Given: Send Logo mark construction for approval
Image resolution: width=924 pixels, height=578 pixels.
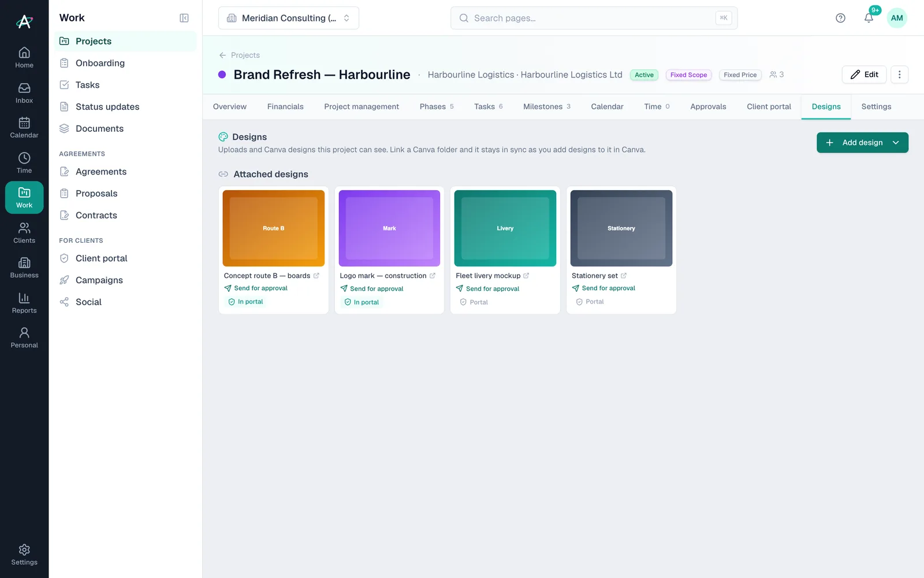Looking at the screenshot, I should point(371,288).
